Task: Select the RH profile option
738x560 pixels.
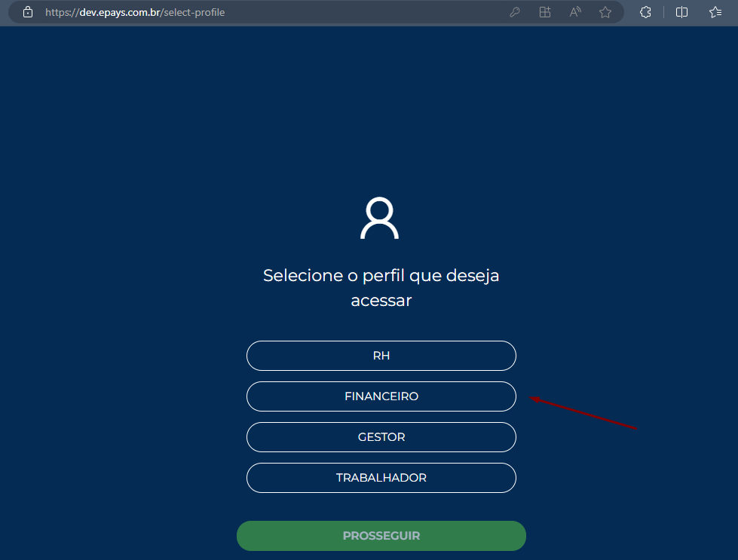Action: pos(381,356)
